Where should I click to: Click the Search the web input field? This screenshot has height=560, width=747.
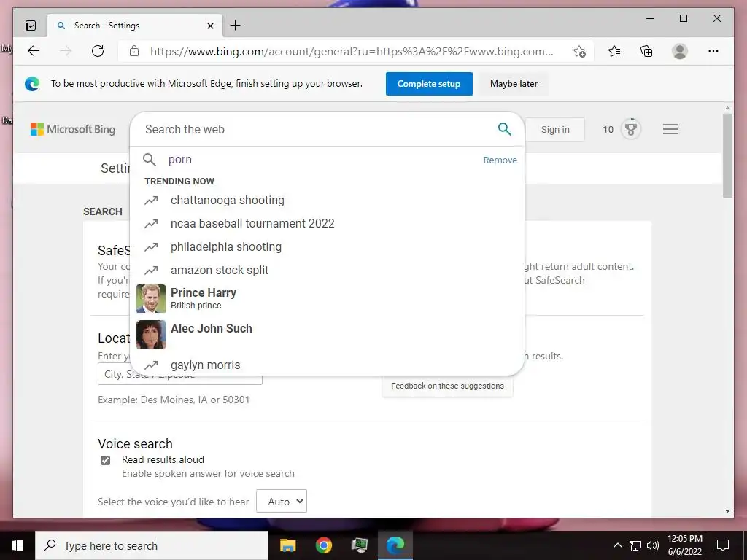(x=314, y=129)
